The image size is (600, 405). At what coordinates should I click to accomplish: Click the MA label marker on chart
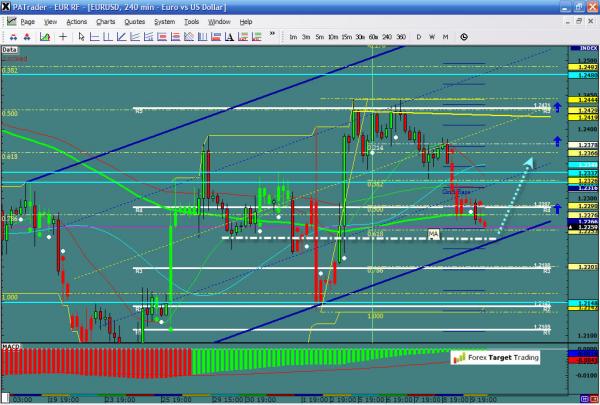click(x=433, y=233)
